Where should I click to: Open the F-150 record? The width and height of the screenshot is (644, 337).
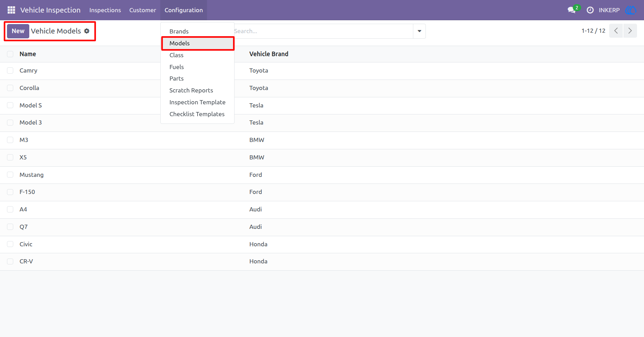[27, 192]
